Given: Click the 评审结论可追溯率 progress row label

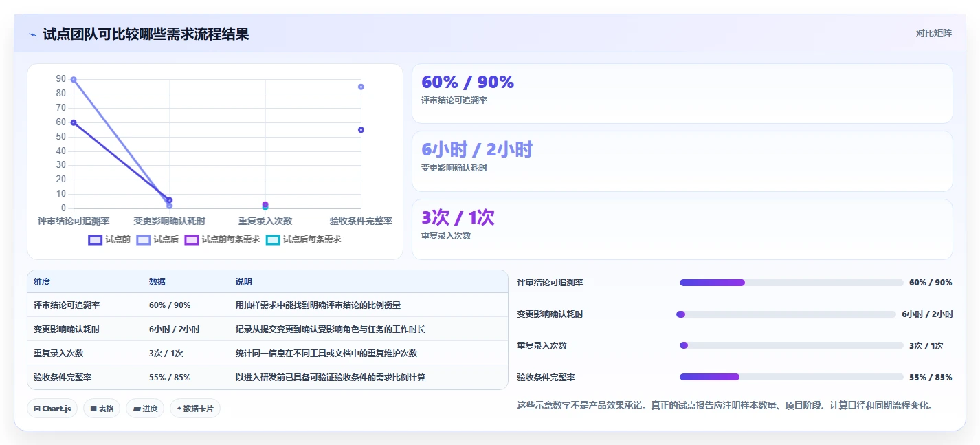Looking at the screenshot, I should 550,283.
